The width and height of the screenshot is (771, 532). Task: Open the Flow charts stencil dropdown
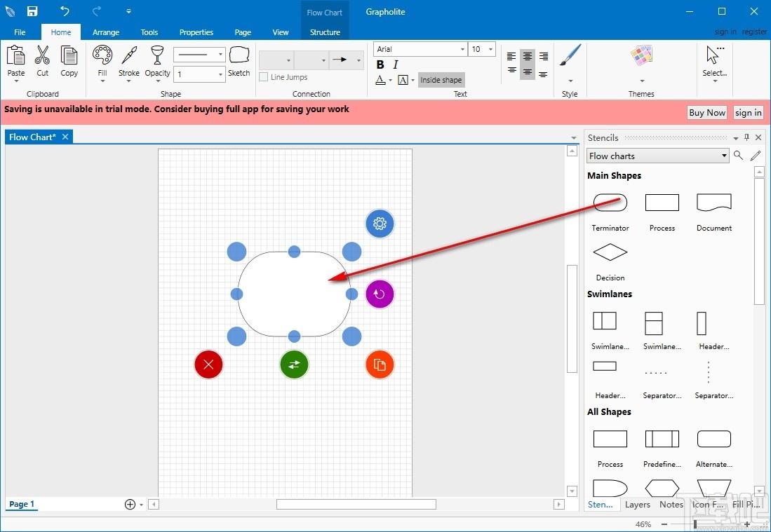click(x=657, y=156)
